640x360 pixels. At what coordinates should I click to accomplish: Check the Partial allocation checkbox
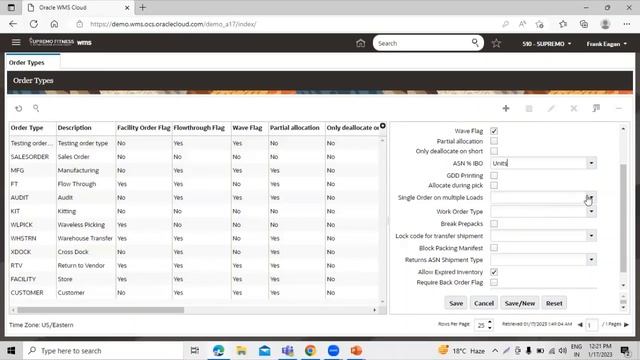click(x=494, y=141)
